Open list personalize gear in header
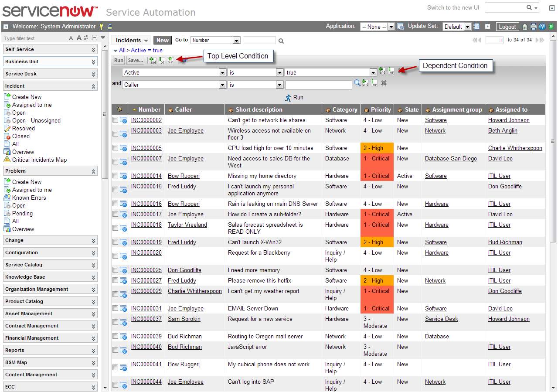Viewport: 558px width, 392px height. click(x=119, y=109)
